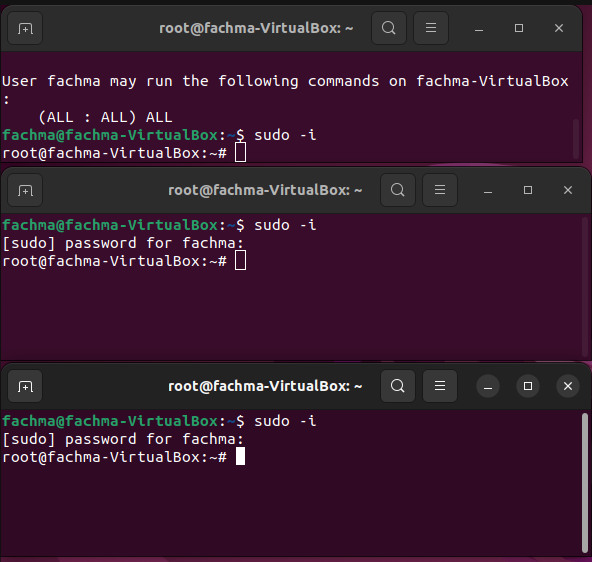The height and width of the screenshot is (562, 592).
Task: Click the top terminal's title bar text
Action: click(256, 28)
